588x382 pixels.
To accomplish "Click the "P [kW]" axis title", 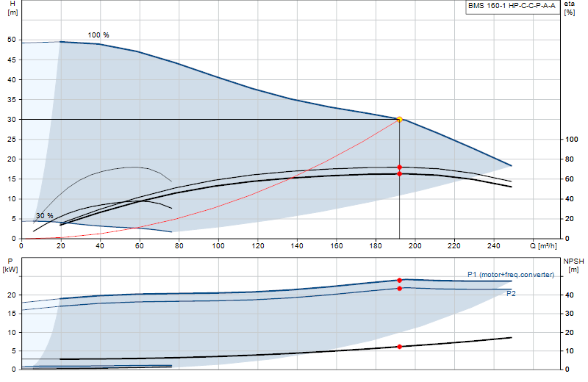I will (10, 265).
